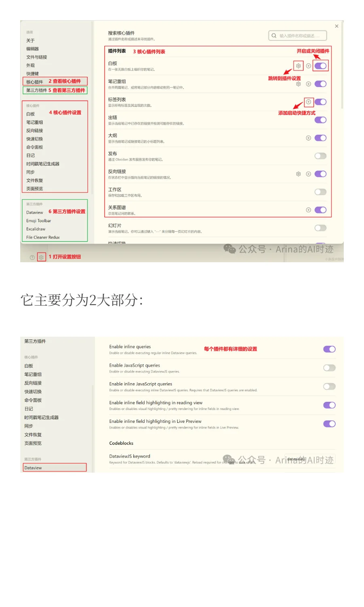Turn on the 工作区 plugin toggle
Image resolution: width=364 pixels, height=607 pixels.
tap(320, 192)
